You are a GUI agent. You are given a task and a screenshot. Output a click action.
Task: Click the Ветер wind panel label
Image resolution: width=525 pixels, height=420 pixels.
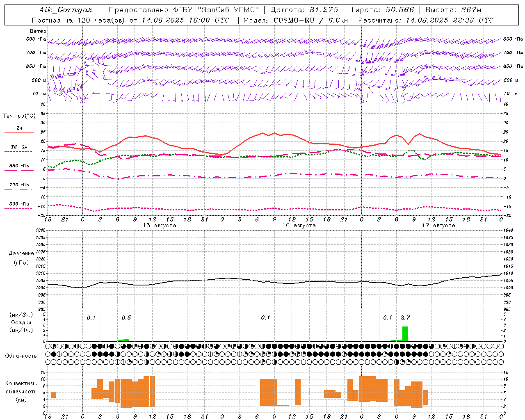coord(38,31)
